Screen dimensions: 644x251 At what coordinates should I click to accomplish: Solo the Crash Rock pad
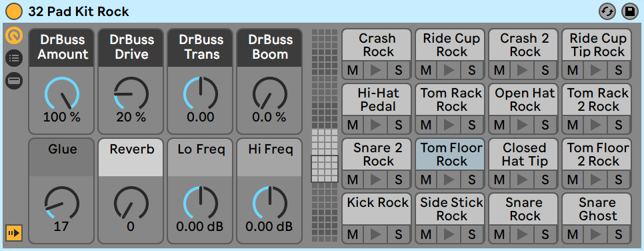(399, 70)
